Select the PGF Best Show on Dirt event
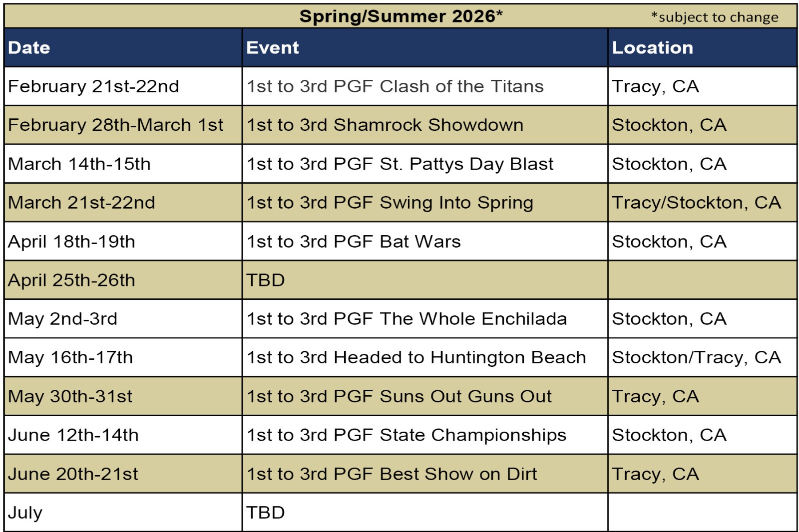799x532 pixels. pyautogui.click(x=392, y=474)
